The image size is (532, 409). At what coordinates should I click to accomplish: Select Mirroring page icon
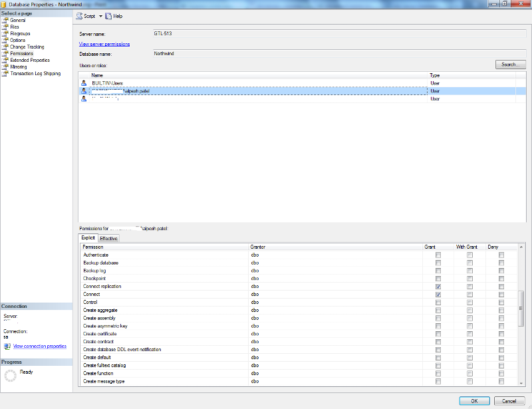tap(5, 67)
